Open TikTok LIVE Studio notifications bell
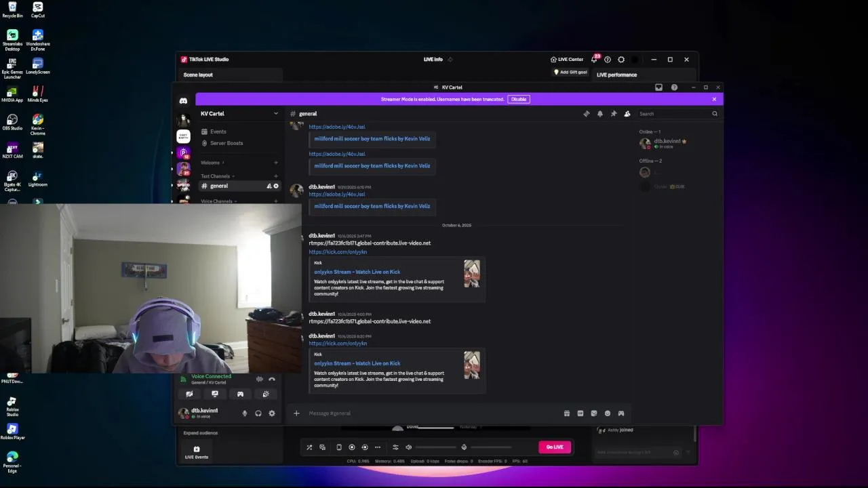 tap(594, 60)
